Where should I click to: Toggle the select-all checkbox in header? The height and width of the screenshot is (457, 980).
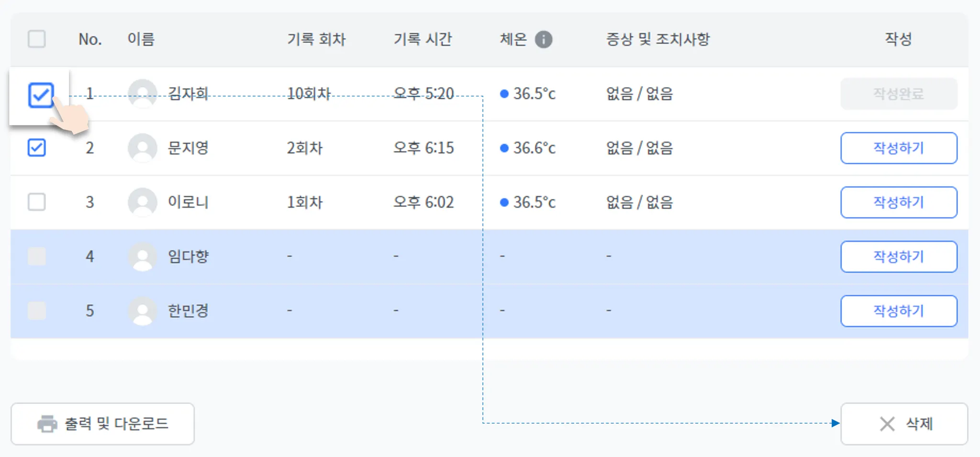pos(37,39)
